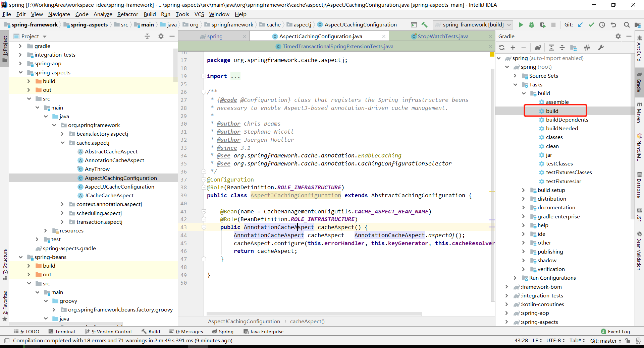Collapse the Tasks node in Gradle panel
Screen dimensions: 644x348
pyautogui.click(x=515, y=85)
